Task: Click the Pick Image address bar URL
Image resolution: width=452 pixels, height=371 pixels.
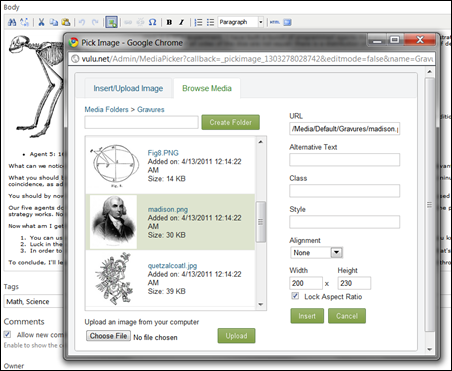Action: (257, 59)
